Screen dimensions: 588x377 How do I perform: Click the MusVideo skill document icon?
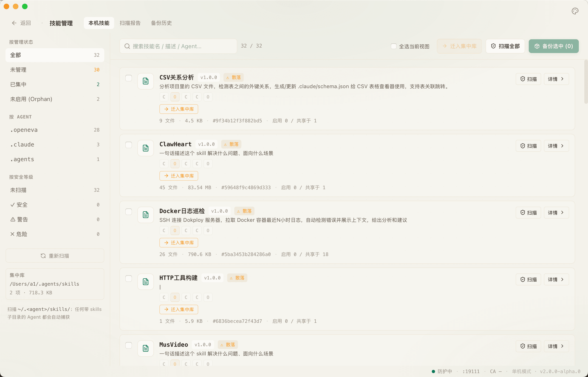(145, 348)
